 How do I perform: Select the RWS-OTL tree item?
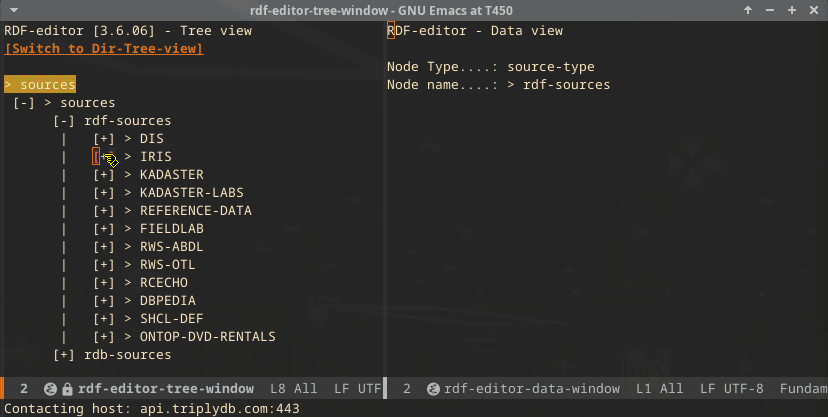(167, 265)
